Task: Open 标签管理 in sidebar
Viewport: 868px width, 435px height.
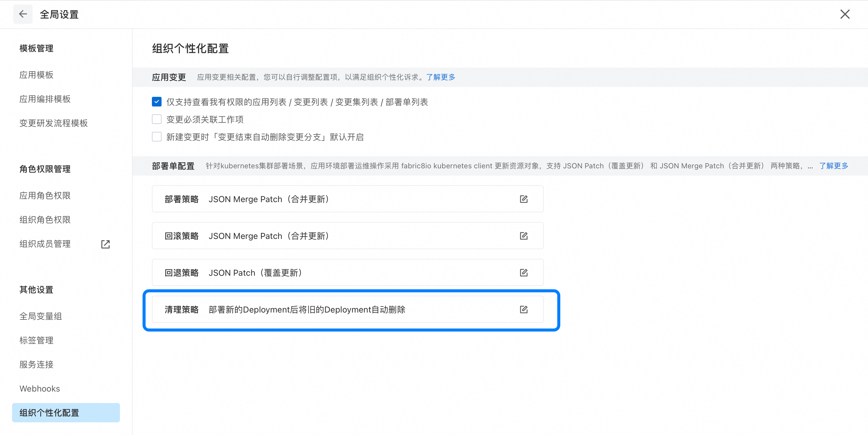Action: pos(36,340)
